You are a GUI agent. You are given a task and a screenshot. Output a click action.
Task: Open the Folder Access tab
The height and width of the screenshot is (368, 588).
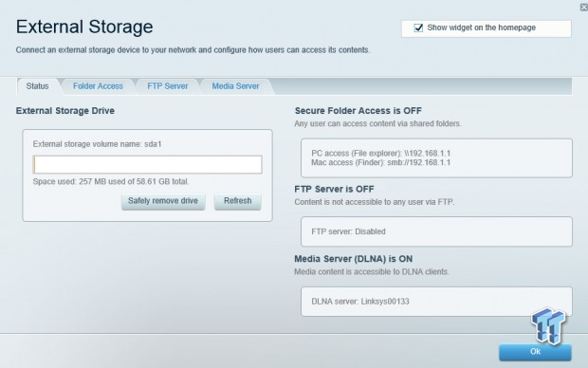[98, 86]
